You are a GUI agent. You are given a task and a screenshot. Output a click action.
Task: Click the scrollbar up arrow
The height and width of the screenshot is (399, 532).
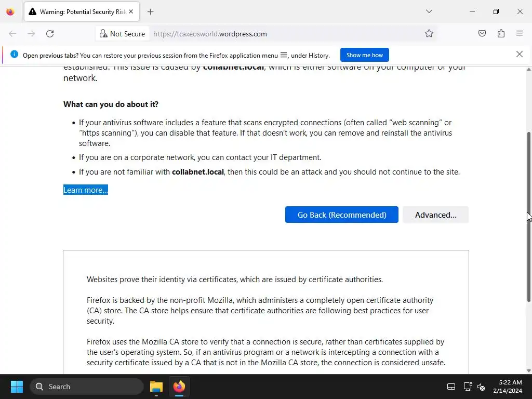tap(528, 69)
